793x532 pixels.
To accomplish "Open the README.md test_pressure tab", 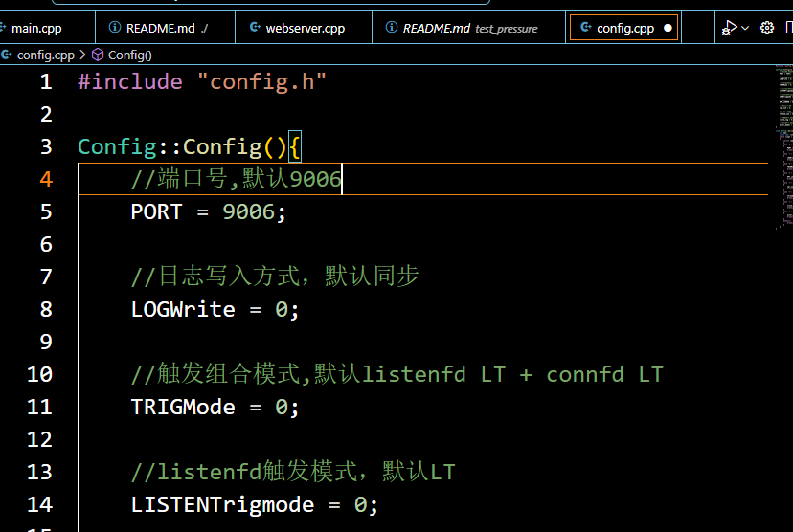I will [468, 29].
